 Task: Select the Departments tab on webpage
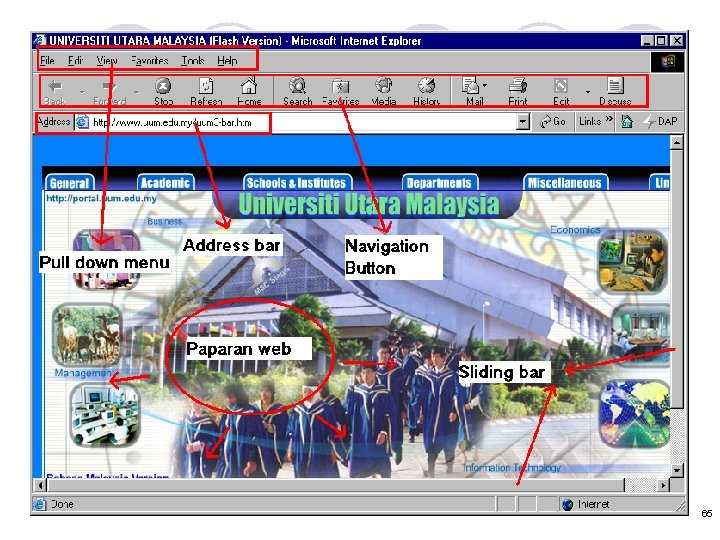click(439, 183)
